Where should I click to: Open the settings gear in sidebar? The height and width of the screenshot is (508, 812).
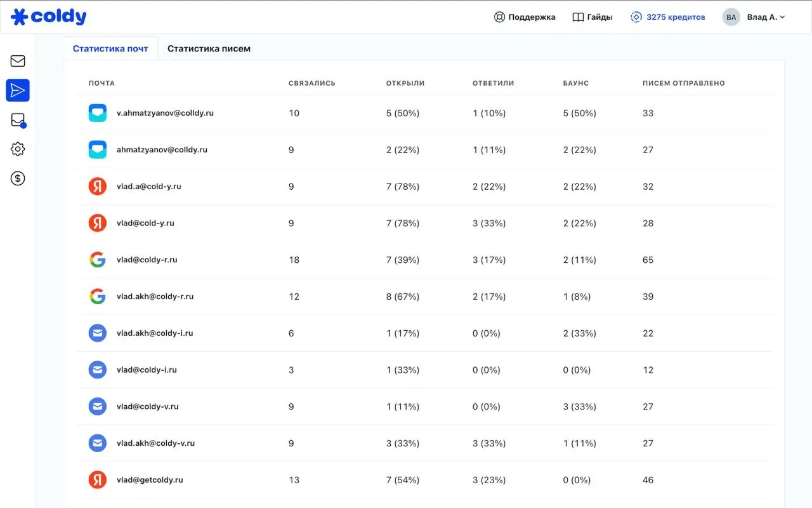[x=18, y=149]
